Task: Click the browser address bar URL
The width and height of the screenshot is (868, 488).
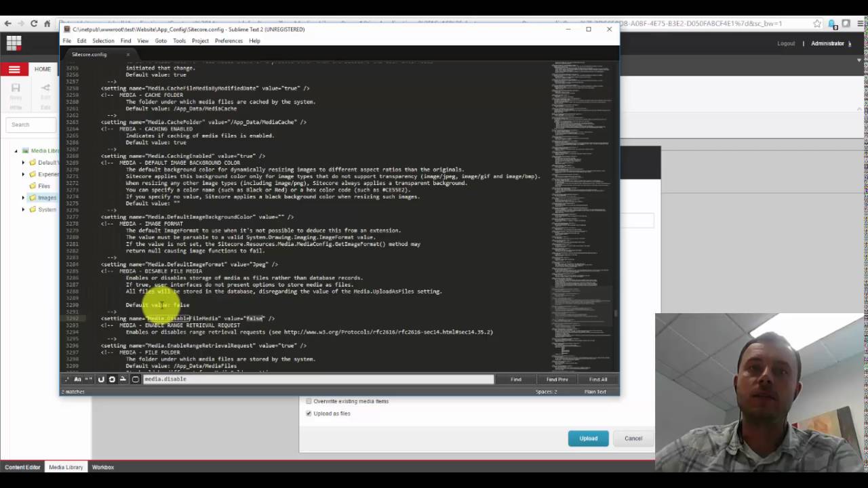Action: pos(434,24)
